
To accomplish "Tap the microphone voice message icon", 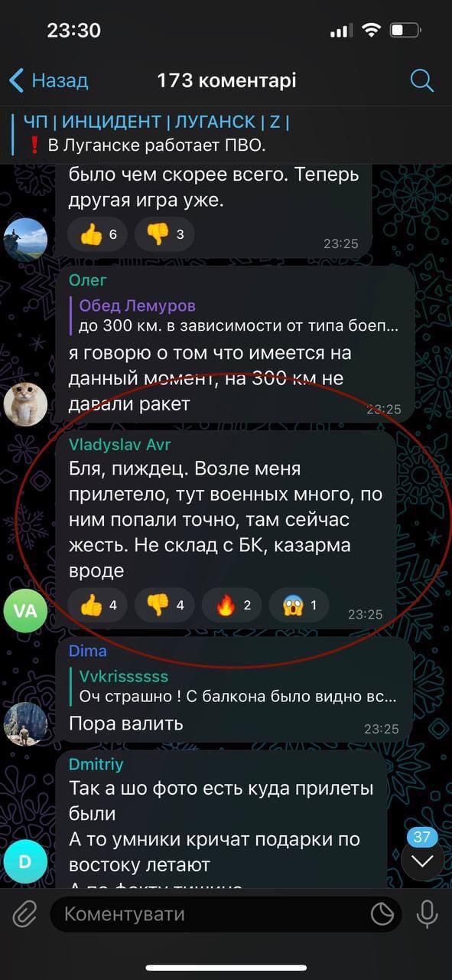I will pos(427,914).
